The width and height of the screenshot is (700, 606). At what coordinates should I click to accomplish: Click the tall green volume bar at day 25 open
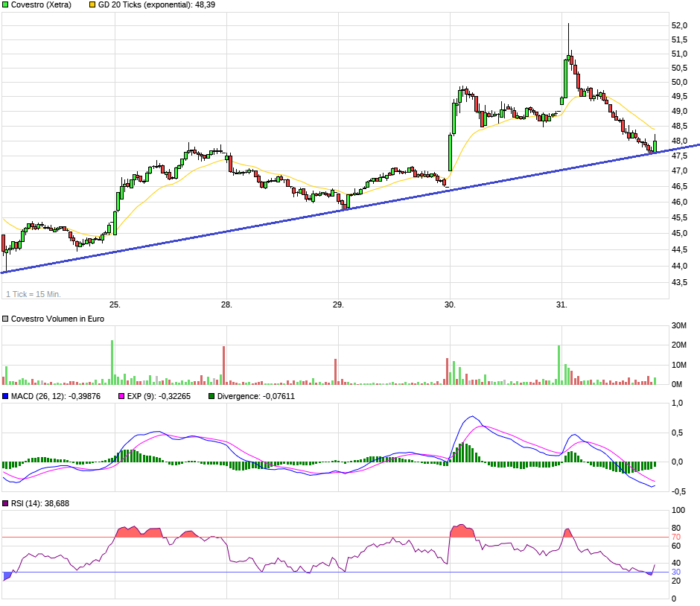pyautogui.click(x=112, y=363)
